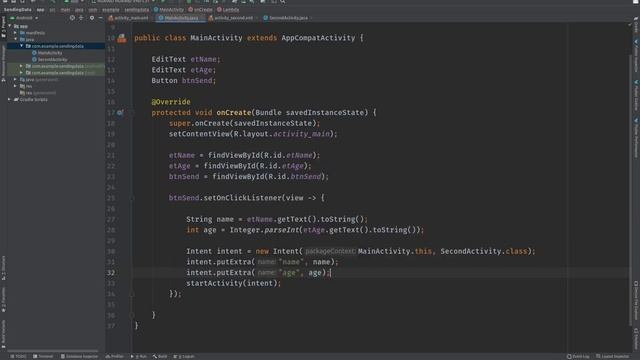Open the Android project view dropdown
Viewport: 640px width, 360px height.
point(24,18)
